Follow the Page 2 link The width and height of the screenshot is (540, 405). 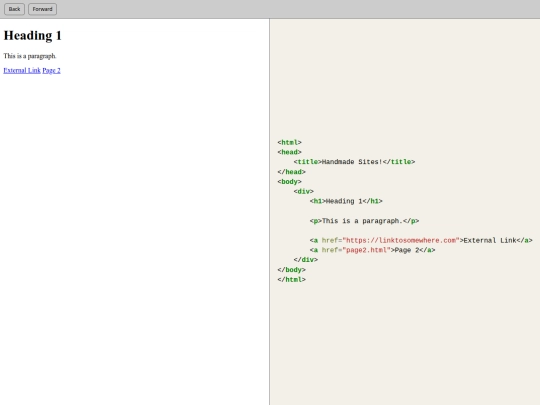(x=51, y=70)
